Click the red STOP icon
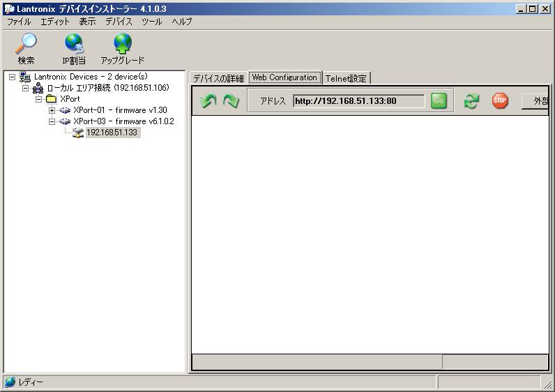This screenshot has width=555, height=392. click(500, 100)
